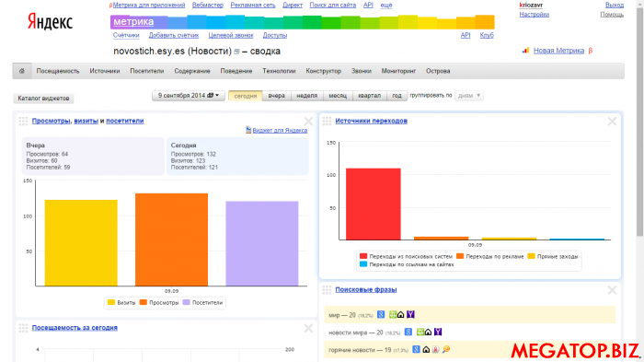This screenshot has height=362, width=644.
Task: Select the вчера period button
Action: 276,96
